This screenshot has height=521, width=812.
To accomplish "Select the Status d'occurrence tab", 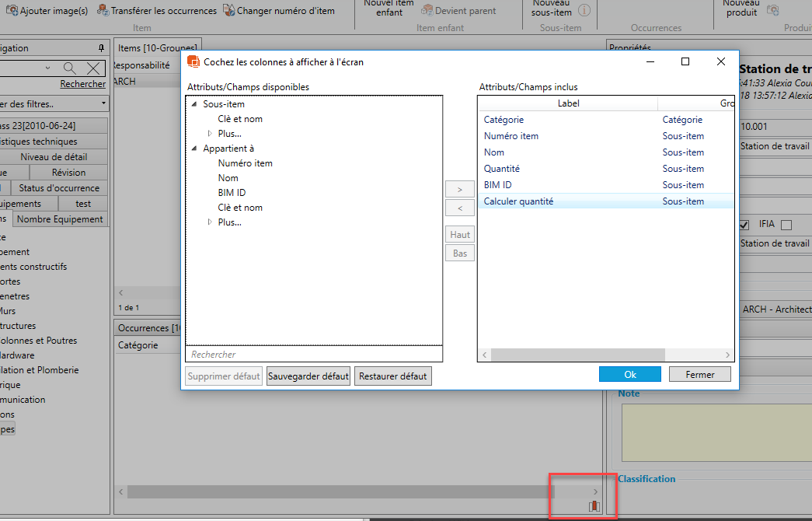I will 59,188.
